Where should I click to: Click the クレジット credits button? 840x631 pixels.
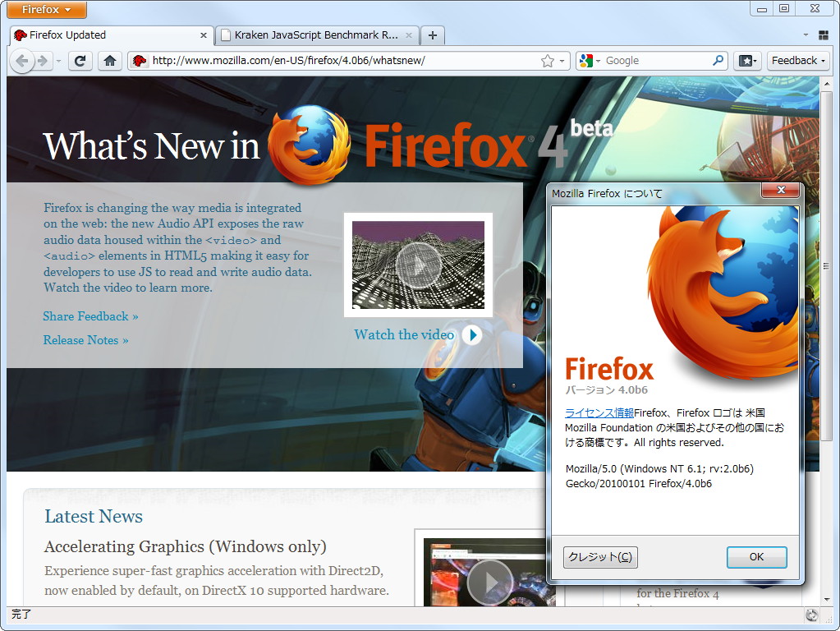(x=600, y=557)
